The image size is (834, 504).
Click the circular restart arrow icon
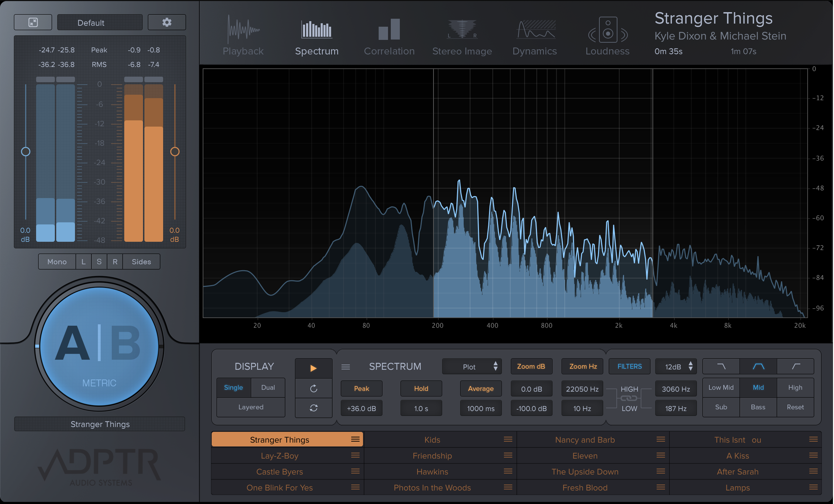pos(313,388)
